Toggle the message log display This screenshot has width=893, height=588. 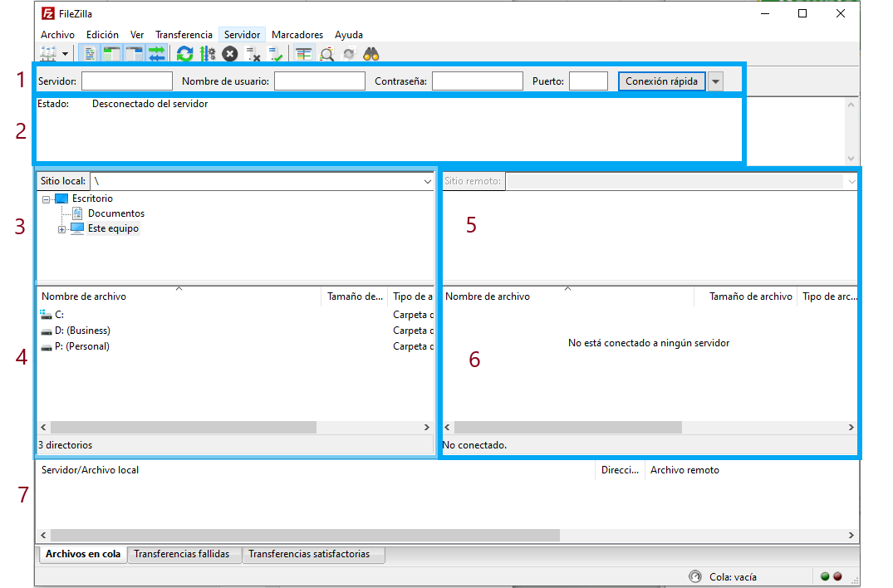click(x=91, y=54)
